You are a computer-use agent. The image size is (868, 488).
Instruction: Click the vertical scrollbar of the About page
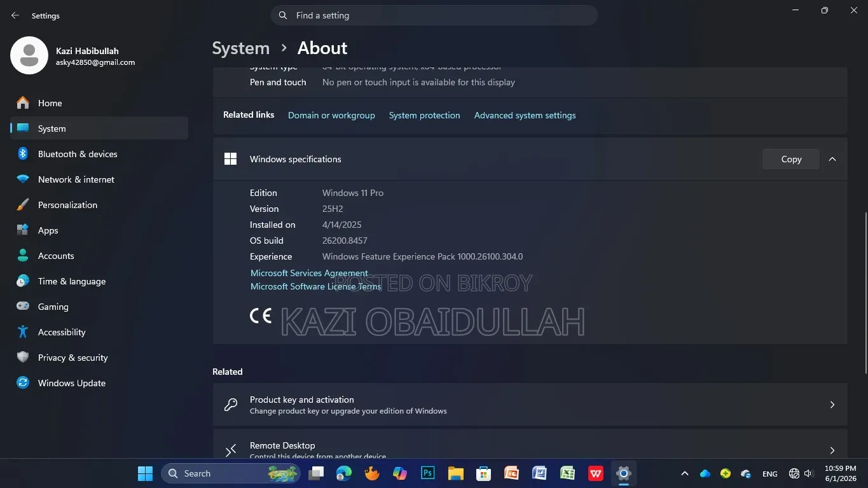pyautogui.click(x=865, y=293)
